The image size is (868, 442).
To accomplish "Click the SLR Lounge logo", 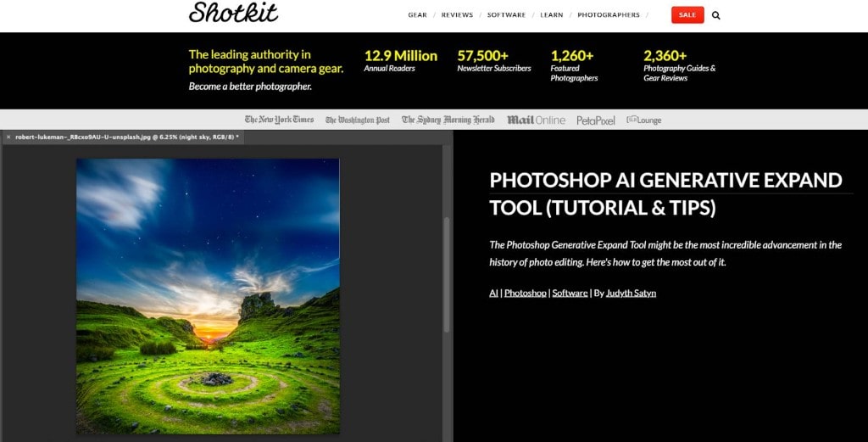I will pos(644,120).
